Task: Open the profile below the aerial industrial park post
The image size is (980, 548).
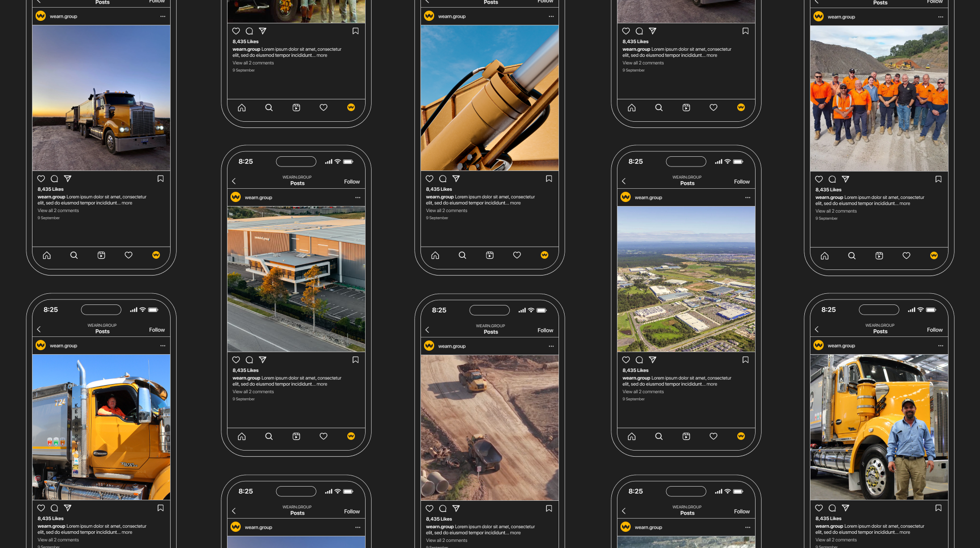Action: 741,436
